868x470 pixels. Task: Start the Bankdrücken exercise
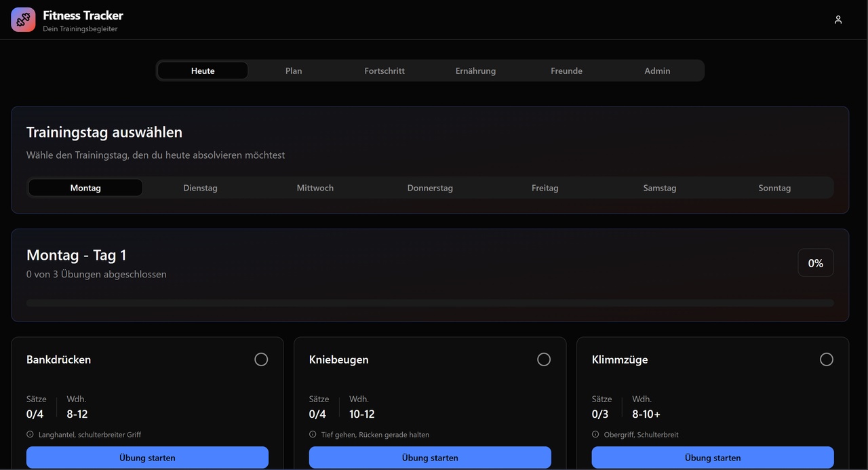(x=147, y=458)
